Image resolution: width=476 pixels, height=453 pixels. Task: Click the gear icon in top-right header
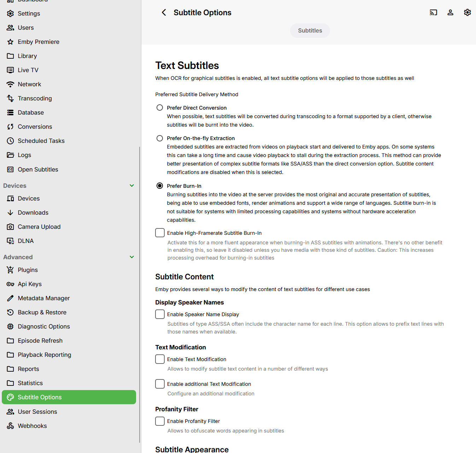[467, 12]
